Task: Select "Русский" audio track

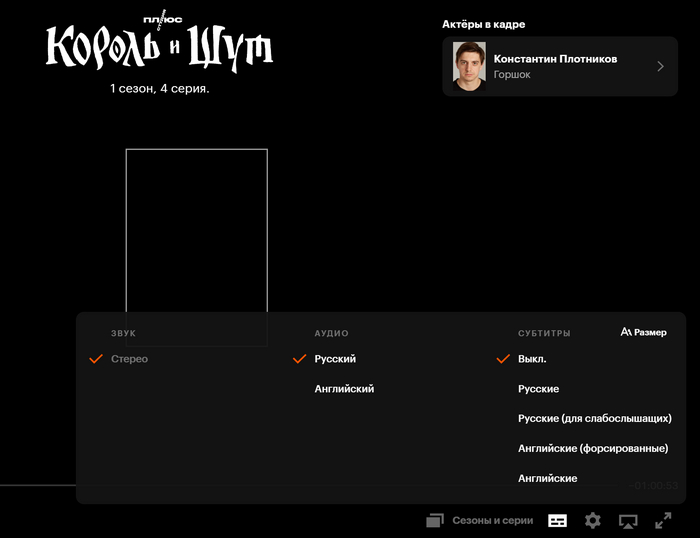Action: click(x=335, y=359)
